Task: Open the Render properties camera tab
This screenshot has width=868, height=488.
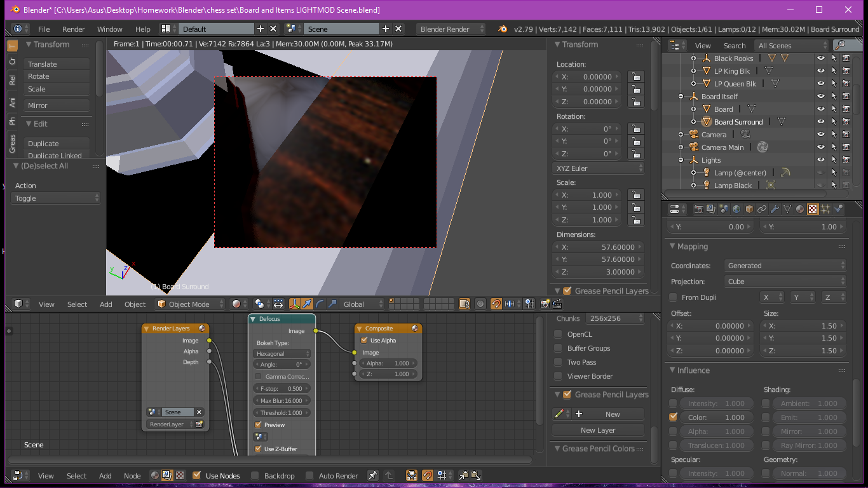Action: point(699,209)
